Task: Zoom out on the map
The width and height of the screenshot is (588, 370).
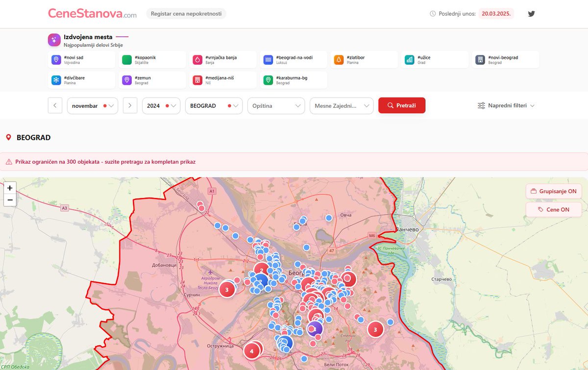Action: coord(10,200)
